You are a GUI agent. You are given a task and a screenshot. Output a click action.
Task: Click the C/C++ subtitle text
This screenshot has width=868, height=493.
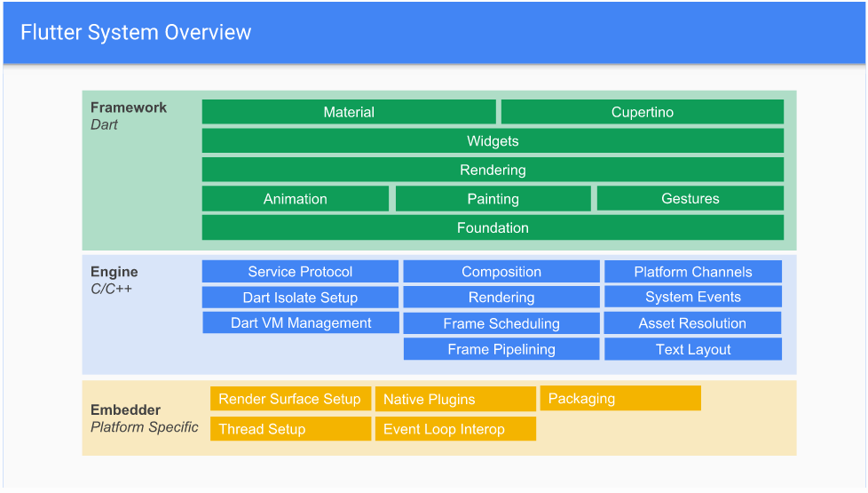(x=111, y=289)
